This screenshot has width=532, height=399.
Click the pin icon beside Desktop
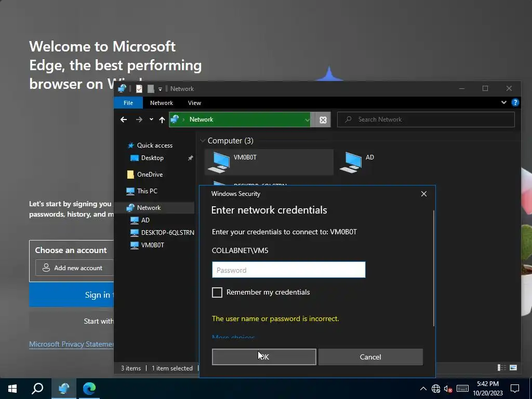click(x=190, y=158)
